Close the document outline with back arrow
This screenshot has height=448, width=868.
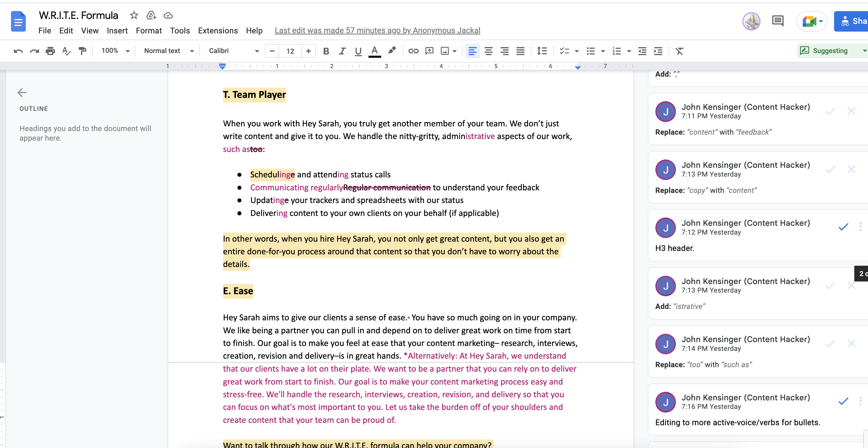22,92
